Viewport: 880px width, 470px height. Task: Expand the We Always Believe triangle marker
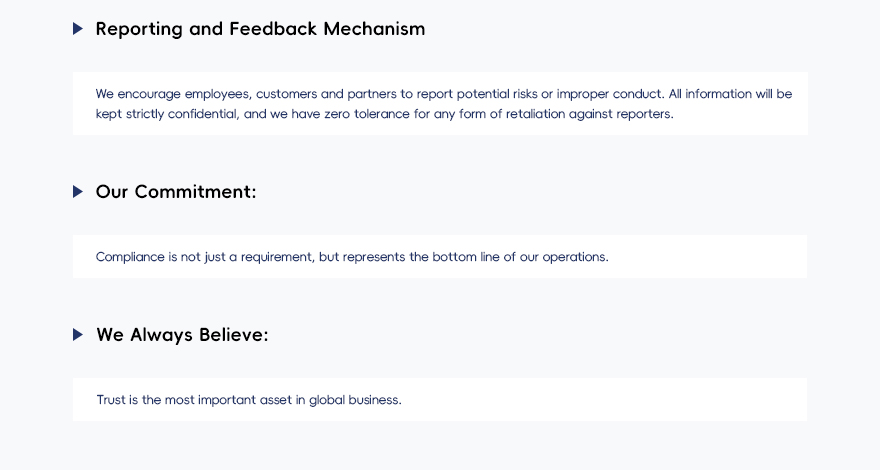tap(78, 335)
